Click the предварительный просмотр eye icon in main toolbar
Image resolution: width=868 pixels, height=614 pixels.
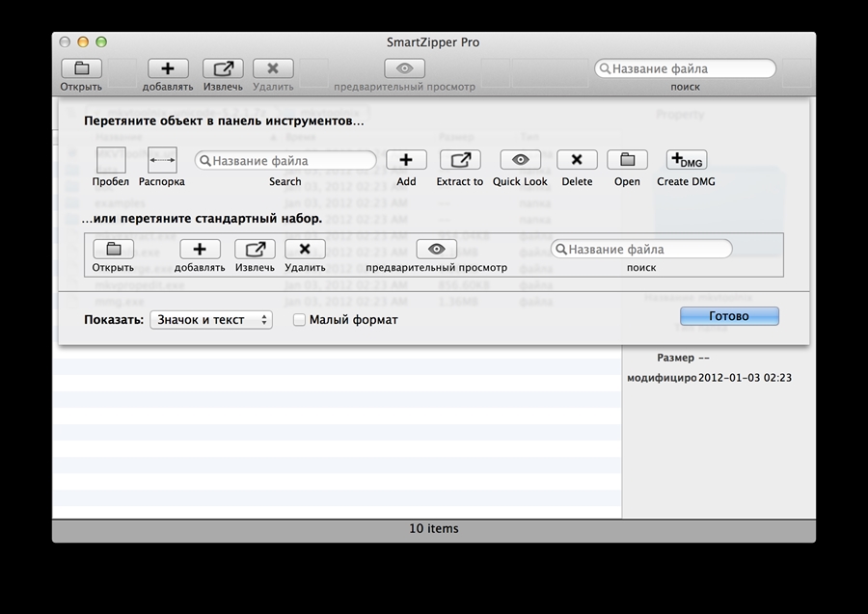point(405,68)
